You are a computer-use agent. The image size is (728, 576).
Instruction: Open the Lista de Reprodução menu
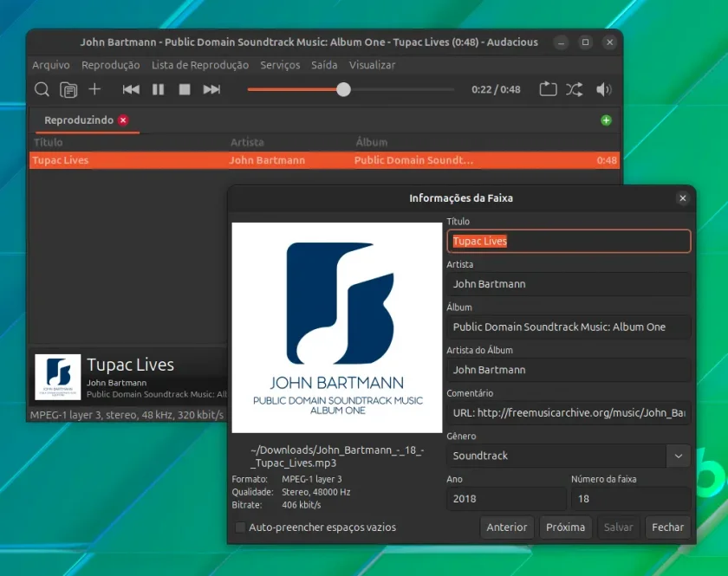coord(200,65)
